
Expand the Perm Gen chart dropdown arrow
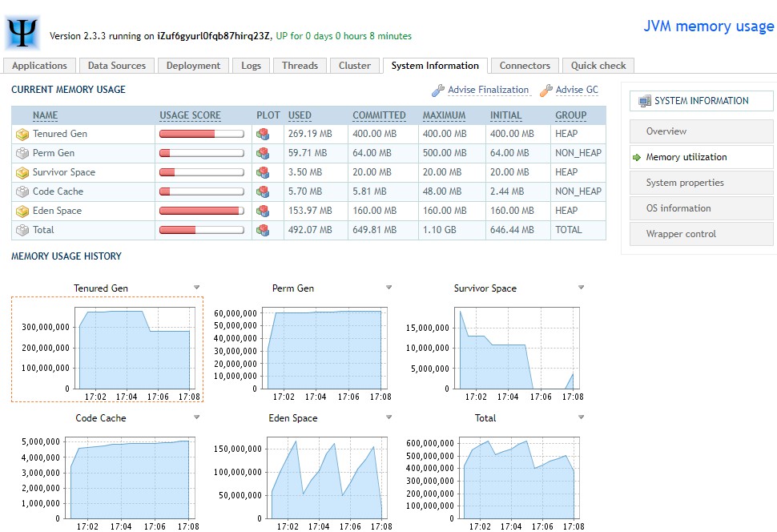coord(388,288)
